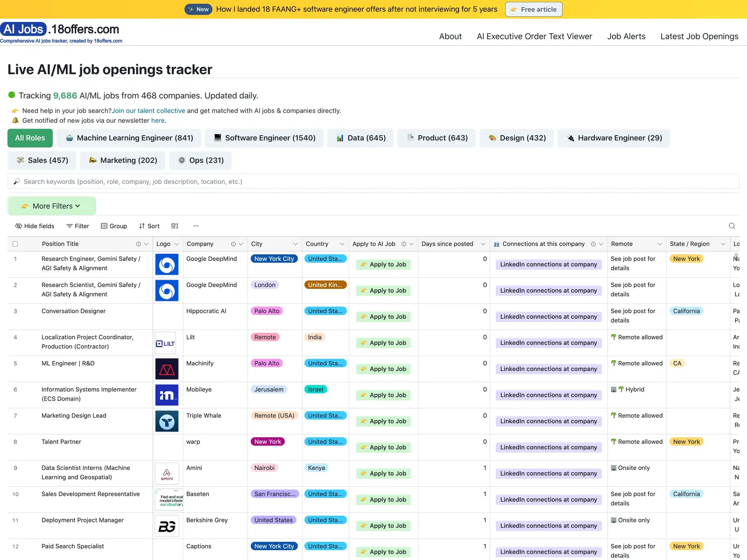Open the State / Region column dropdown
Viewport: 747px width, 560px height.
723,244
